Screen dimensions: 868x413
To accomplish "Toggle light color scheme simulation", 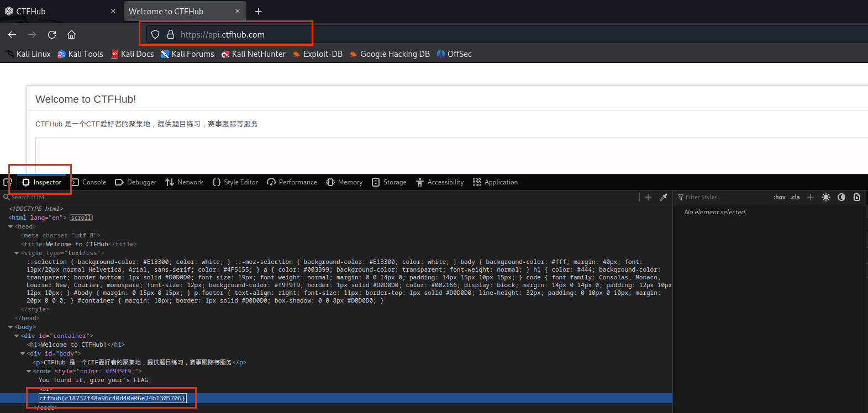I will (x=826, y=197).
